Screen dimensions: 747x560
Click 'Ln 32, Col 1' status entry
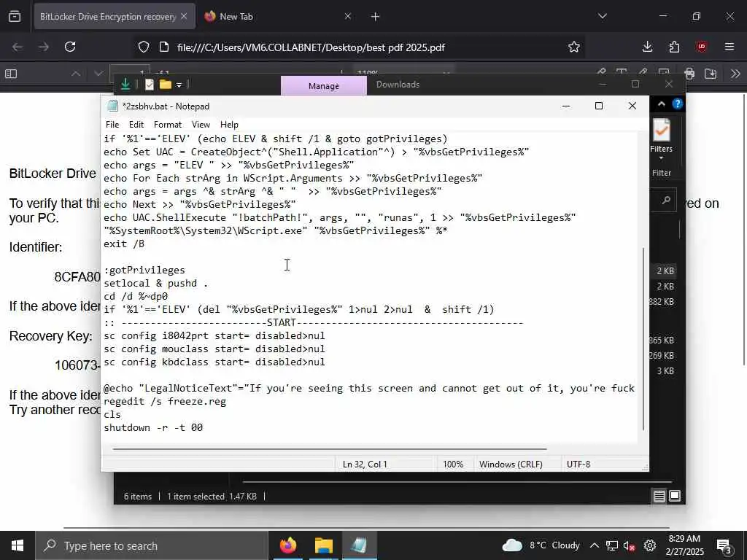(365, 464)
